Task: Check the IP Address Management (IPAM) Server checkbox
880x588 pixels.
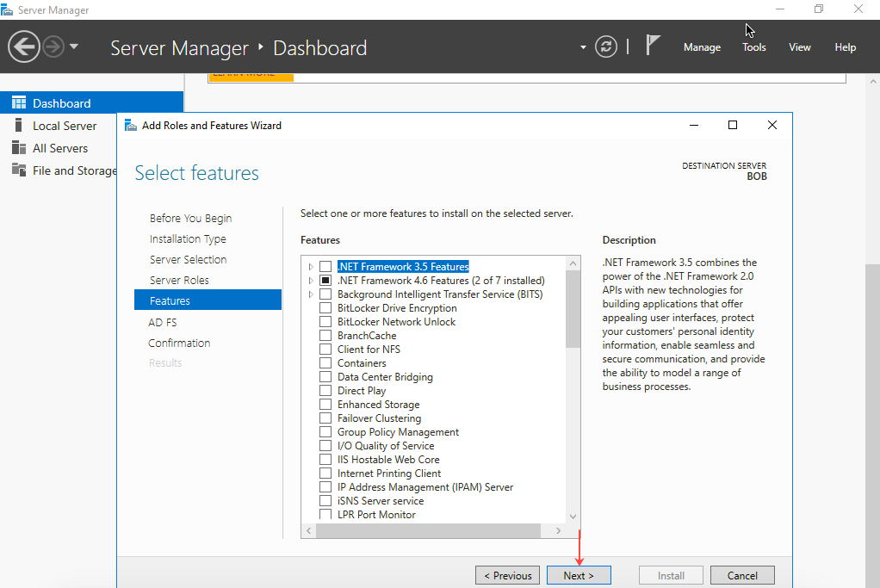Action: [325, 487]
